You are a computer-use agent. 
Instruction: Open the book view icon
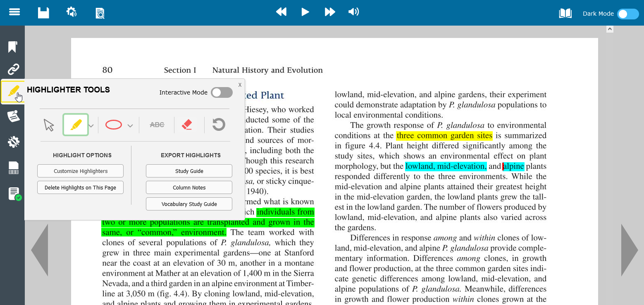565,14
